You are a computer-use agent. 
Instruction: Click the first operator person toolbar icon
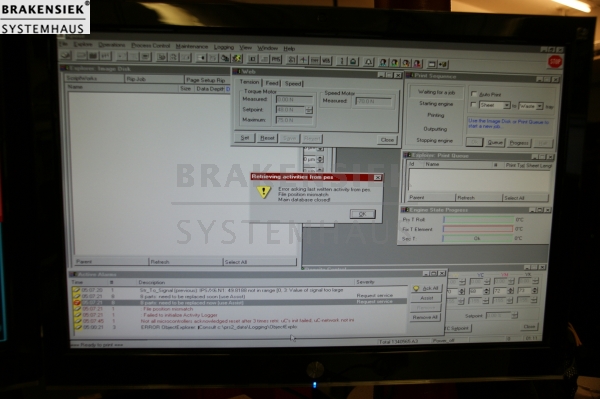coord(383,62)
